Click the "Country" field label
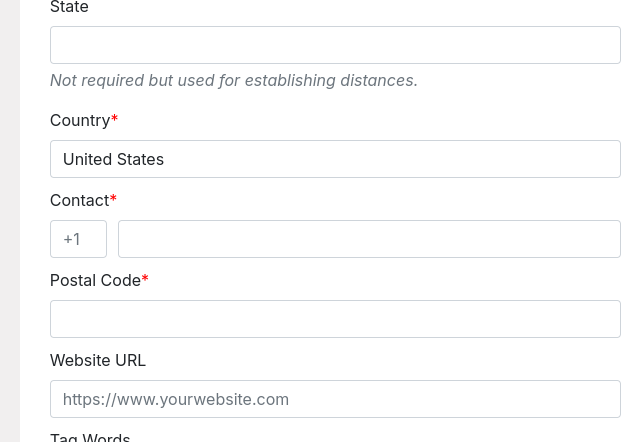Screen dimensions: 635x442 coord(80,120)
